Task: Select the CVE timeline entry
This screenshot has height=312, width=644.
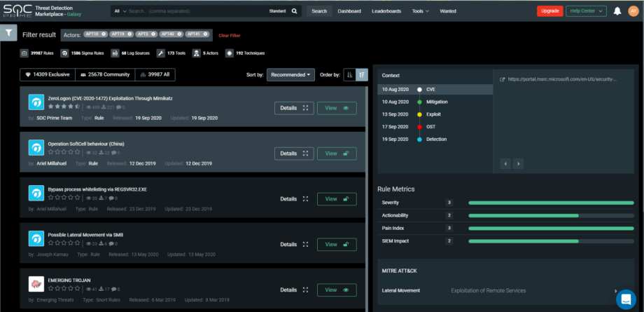Action: [435, 89]
